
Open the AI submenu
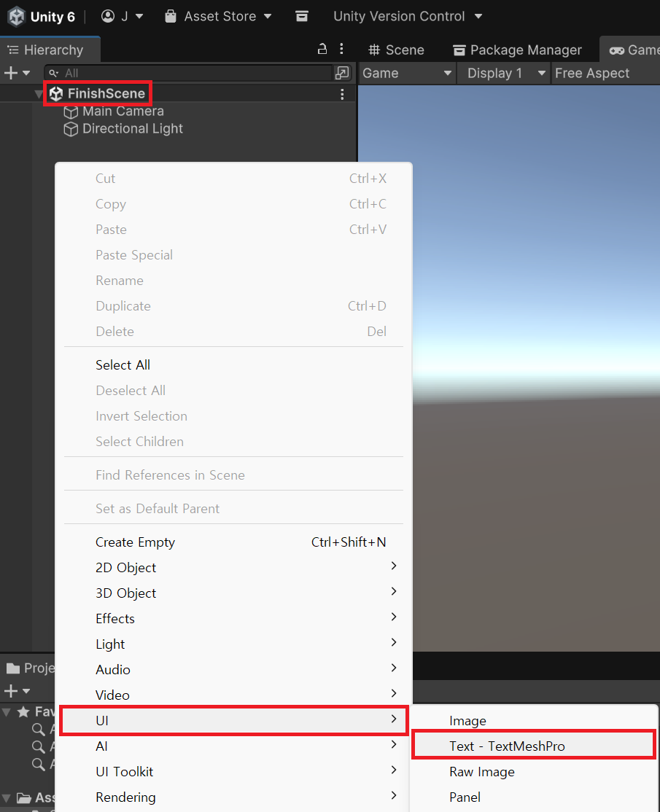pos(233,746)
